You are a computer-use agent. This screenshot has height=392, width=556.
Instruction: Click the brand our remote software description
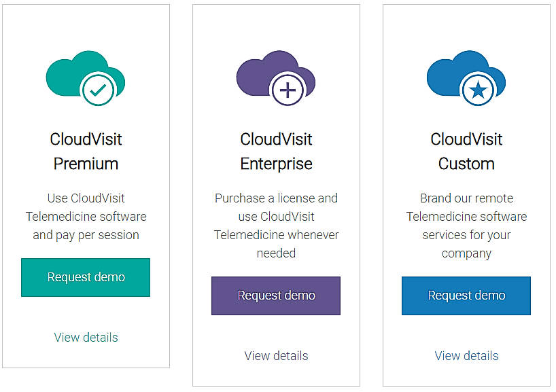pos(466,225)
